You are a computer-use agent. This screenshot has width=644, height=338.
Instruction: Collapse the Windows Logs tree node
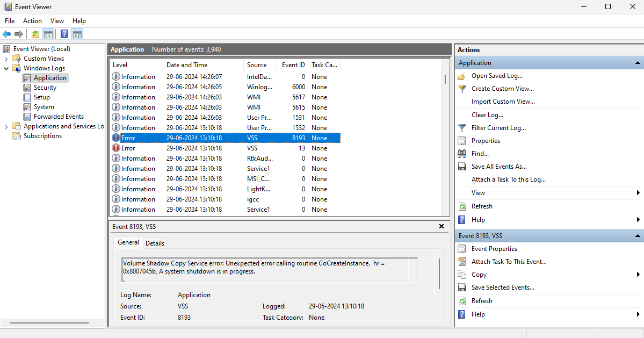(x=6, y=68)
